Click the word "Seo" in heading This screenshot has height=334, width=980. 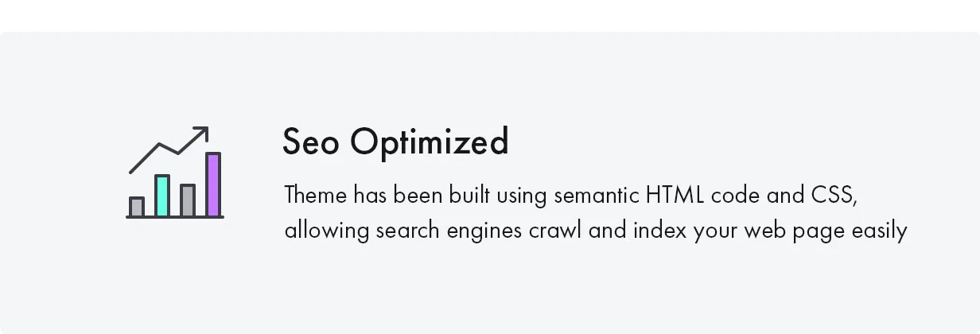click(312, 142)
